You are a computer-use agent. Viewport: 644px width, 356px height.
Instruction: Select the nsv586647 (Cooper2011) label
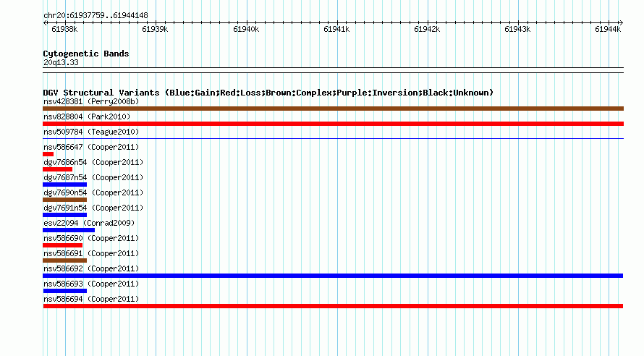(x=91, y=147)
